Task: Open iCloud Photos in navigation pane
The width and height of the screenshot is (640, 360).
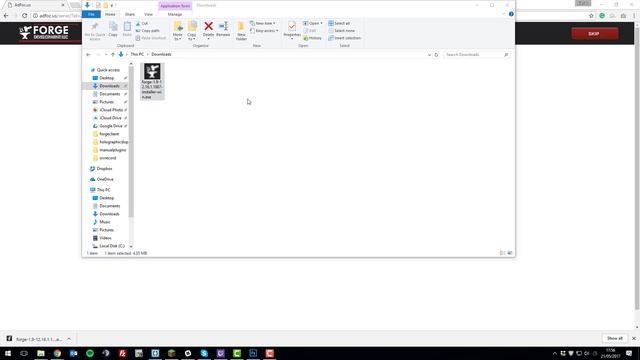Action: (111, 110)
